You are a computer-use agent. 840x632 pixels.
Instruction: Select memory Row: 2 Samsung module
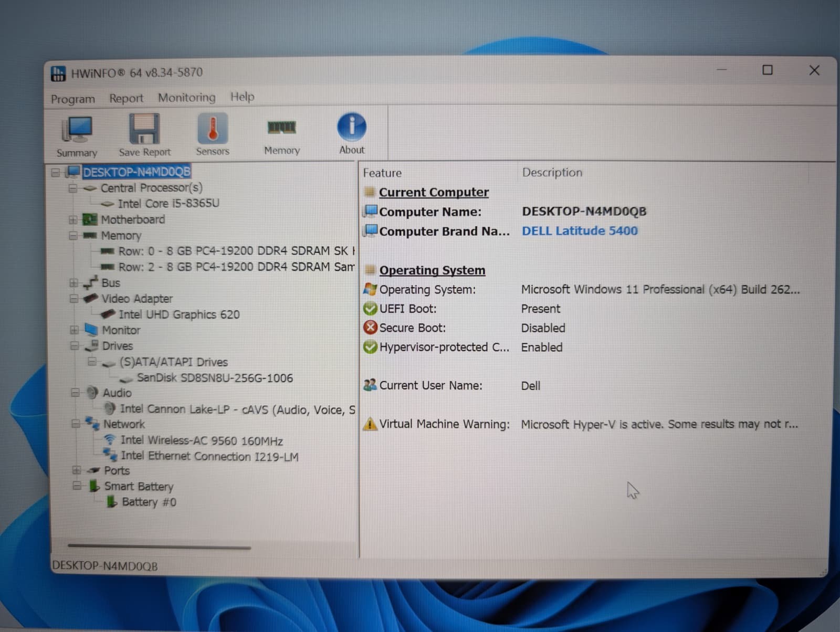point(236,267)
